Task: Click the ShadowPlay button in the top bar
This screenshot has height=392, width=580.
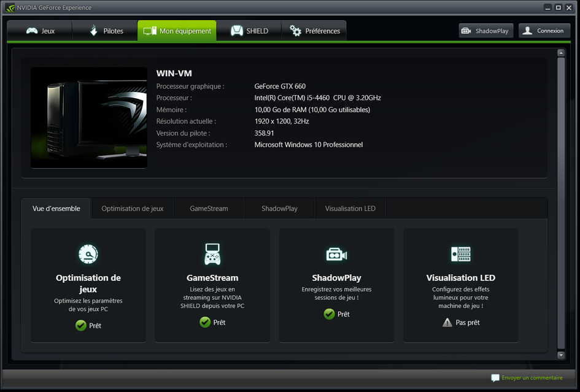Action: coord(485,31)
